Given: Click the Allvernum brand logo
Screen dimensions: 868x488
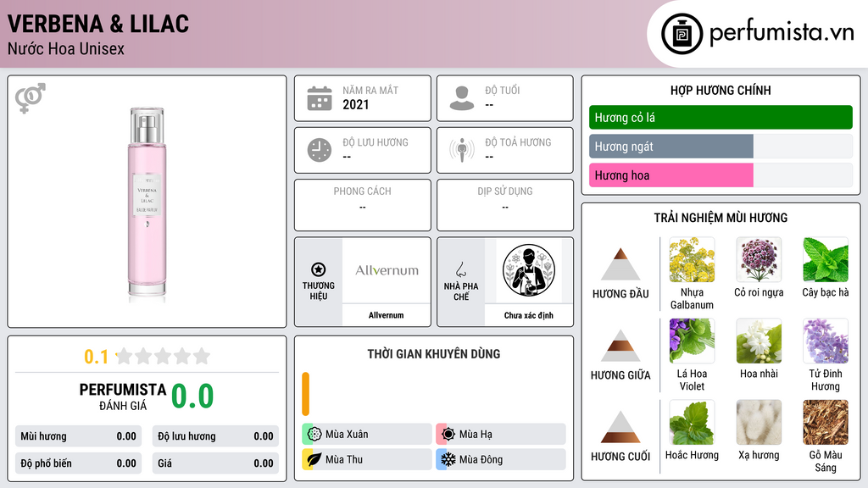Looking at the screenshot, I should tap(387, 270).
